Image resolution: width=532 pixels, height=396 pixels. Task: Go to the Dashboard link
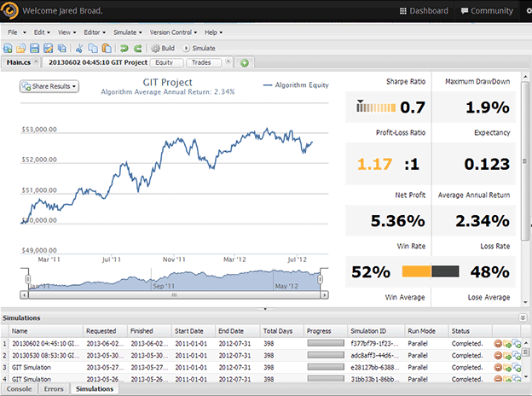point(424,11)
